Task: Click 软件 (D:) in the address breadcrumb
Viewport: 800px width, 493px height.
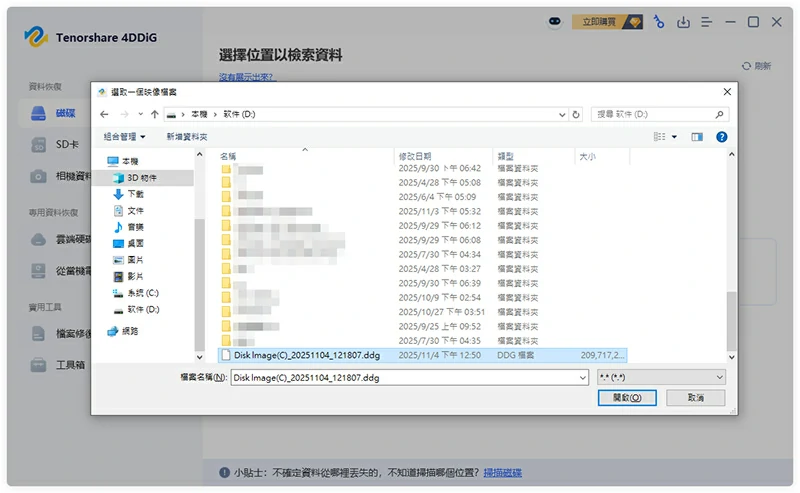Action: (239, 114)
